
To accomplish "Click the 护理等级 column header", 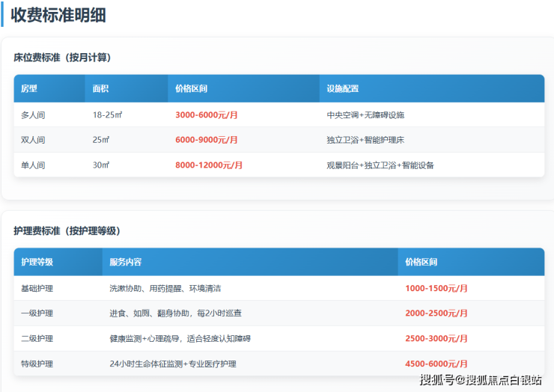I will [x=37, y=263].
